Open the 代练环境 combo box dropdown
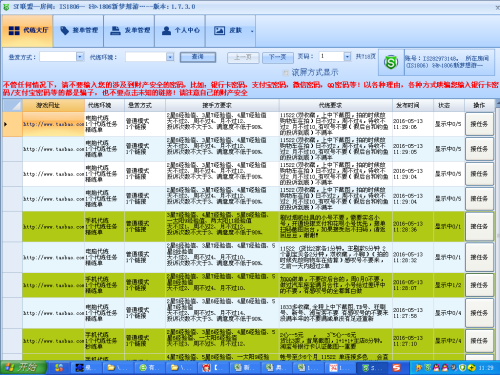Screen dimensions: 500x375 (170, 57)
